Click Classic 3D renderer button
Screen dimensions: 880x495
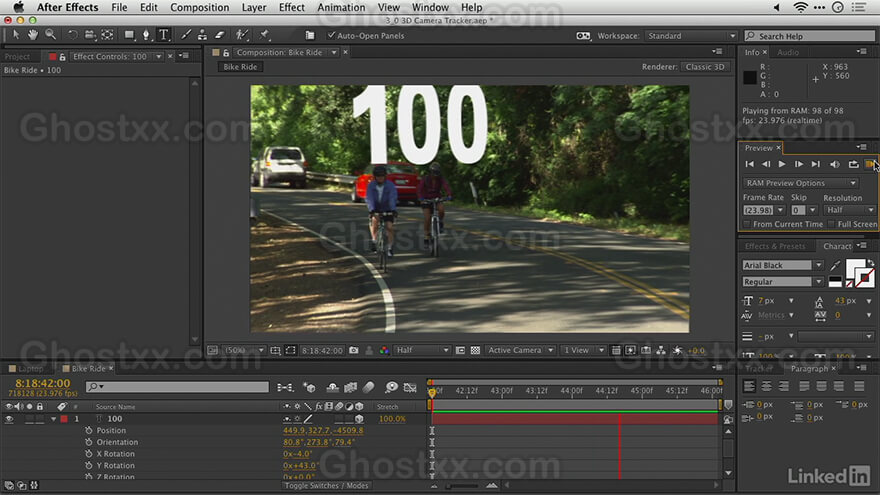pyautogui.click(x=705, y=67)
